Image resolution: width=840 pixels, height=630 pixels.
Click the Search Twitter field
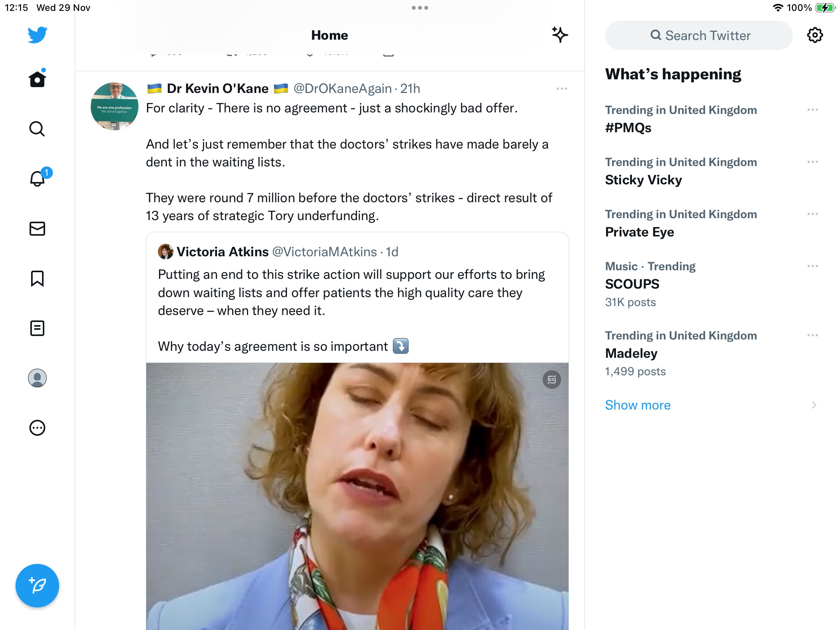[699, 35]
